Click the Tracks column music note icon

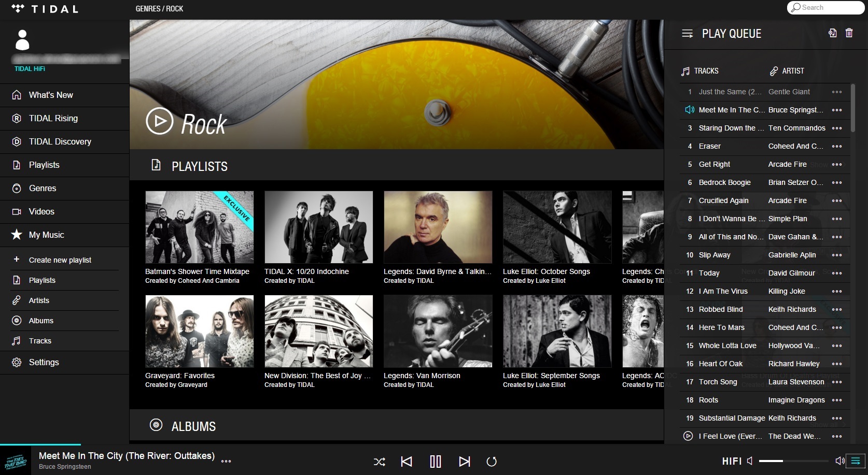point(685,71)
